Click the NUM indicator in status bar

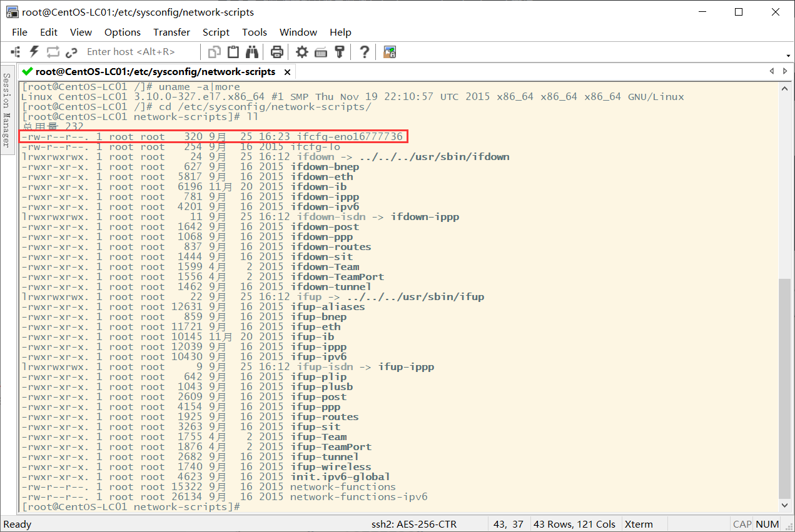click(767, 524)
